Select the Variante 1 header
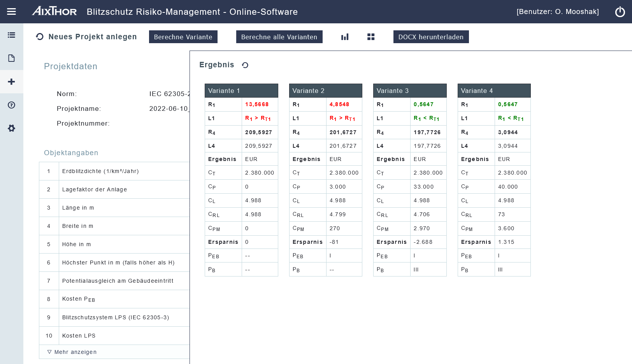This screenshot has width=632, height=364. click(241, 91)
